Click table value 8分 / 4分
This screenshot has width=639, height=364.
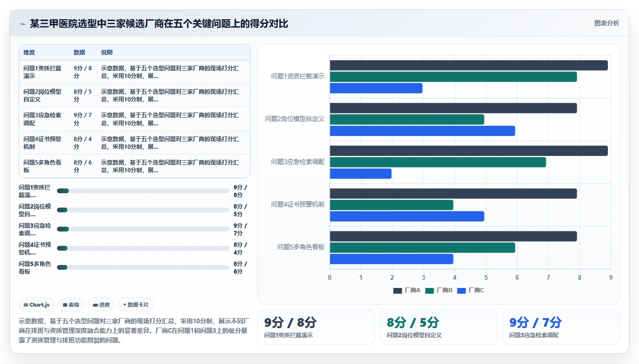(x=83, y=143)
